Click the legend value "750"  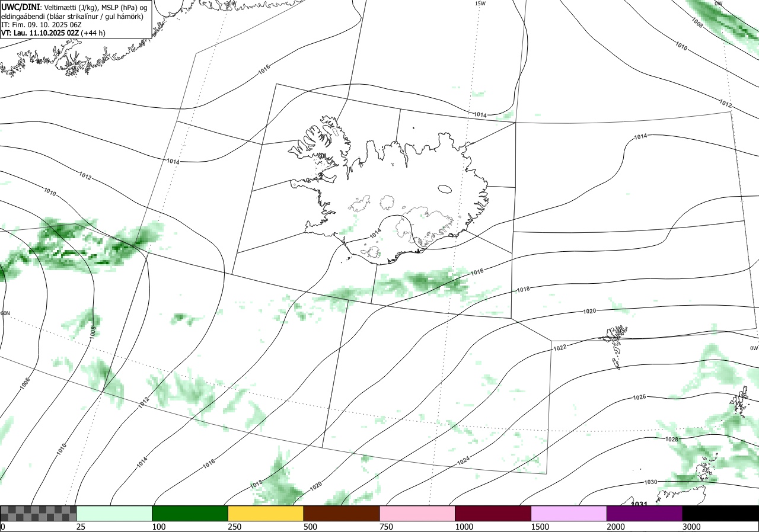(386, 527)
